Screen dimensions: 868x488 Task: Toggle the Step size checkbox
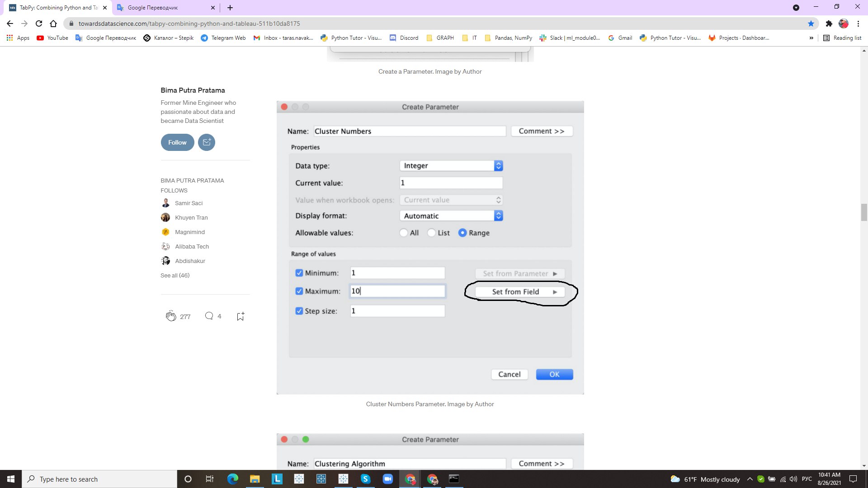[299, 311]
